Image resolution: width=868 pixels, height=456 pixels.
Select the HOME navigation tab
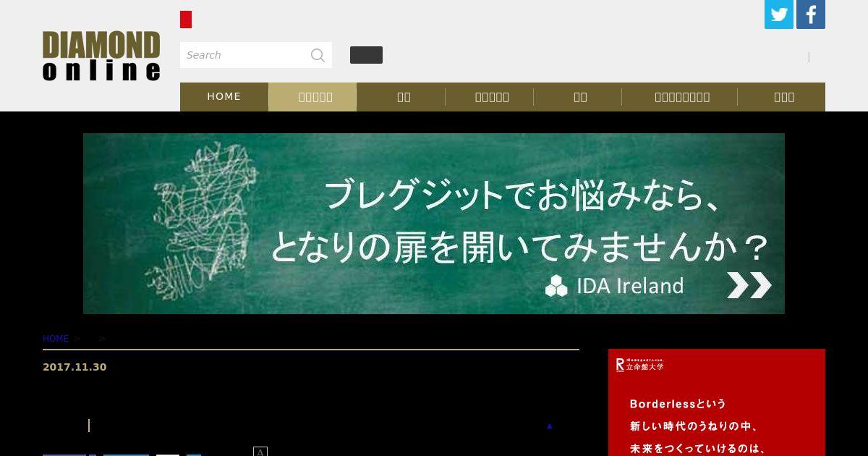[224, 97]
